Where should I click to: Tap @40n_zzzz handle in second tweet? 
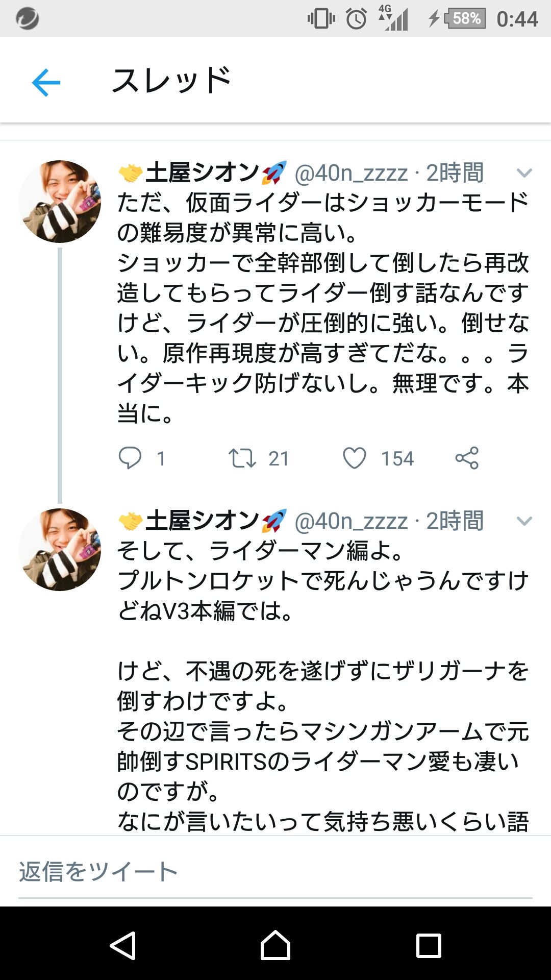[x=351, y=521]
